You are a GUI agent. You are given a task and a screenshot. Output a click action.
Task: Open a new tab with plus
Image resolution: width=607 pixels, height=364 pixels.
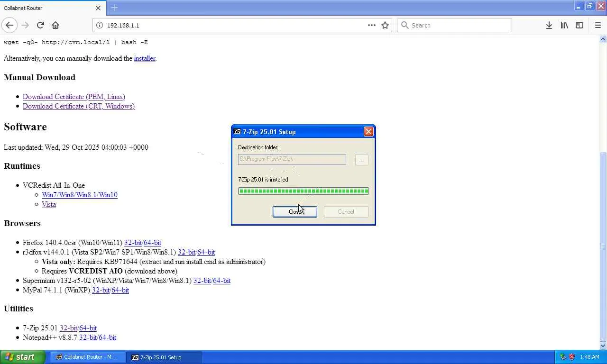click(x=114, y=8)
